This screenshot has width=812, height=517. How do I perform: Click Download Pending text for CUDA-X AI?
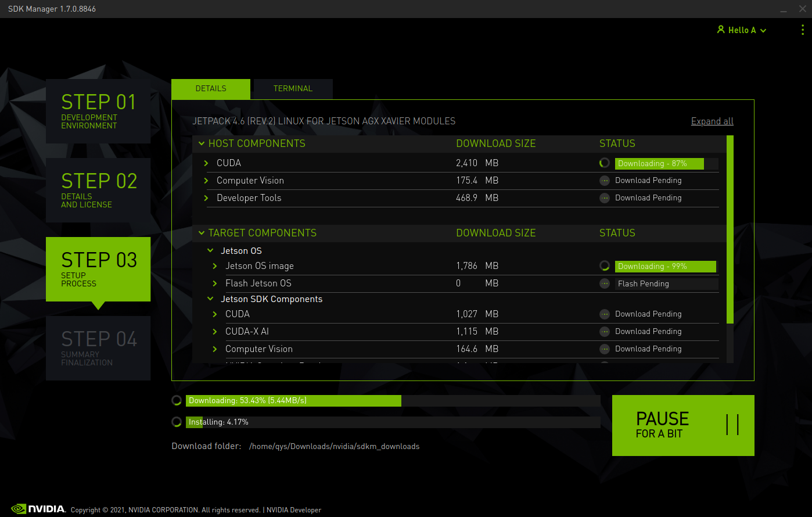click(648, 332)
